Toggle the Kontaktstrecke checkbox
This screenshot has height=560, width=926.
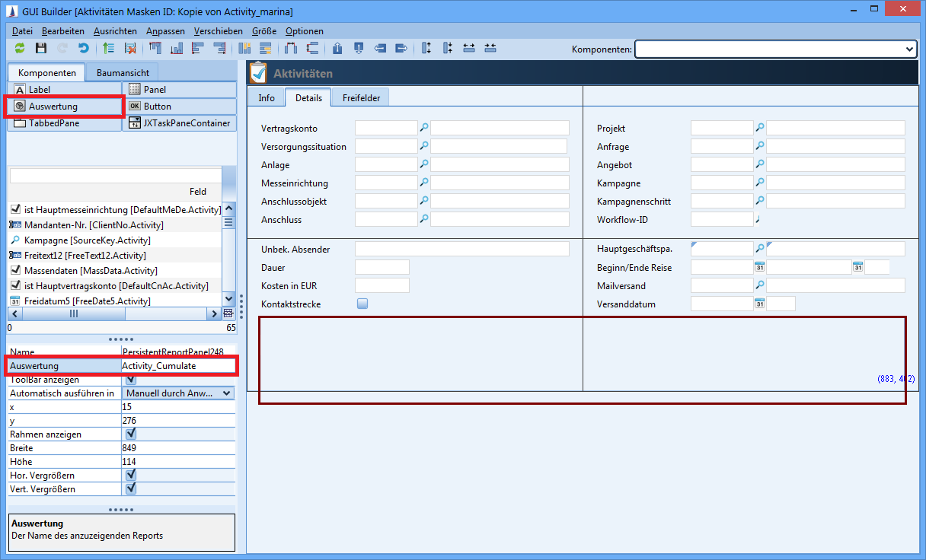362,304
